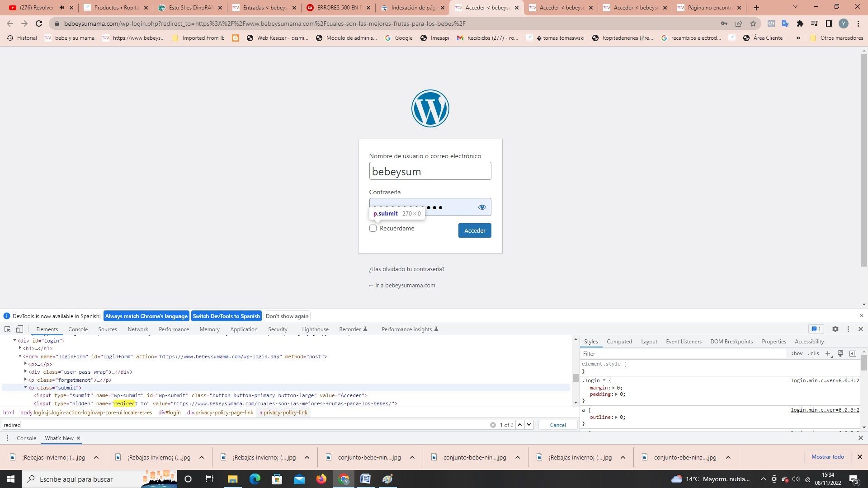Click the share page icon in address bar
Image resolution: width=868 pixels, height=488 pixels.
click(739, 23)
